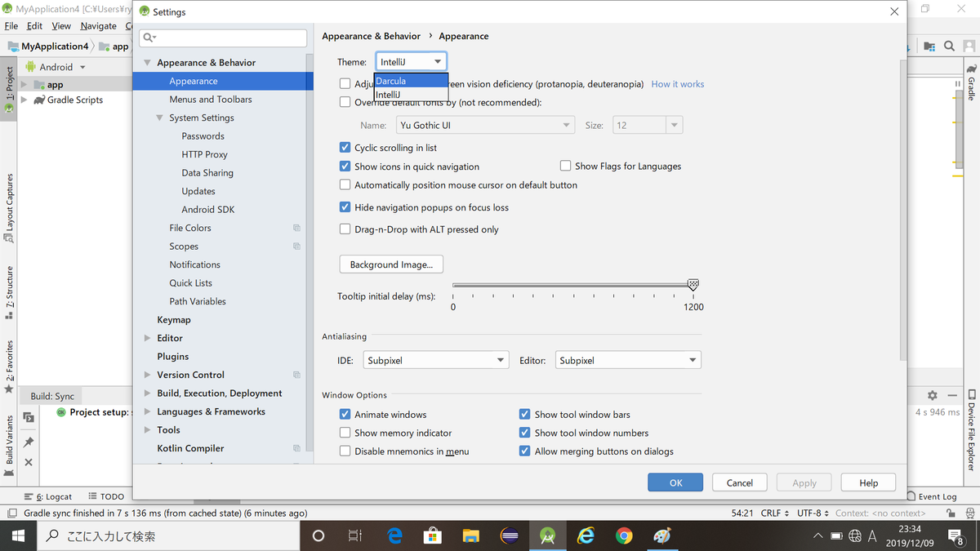
Task: Select Menus and Toolbars settings page
Action: click(211, 100)
